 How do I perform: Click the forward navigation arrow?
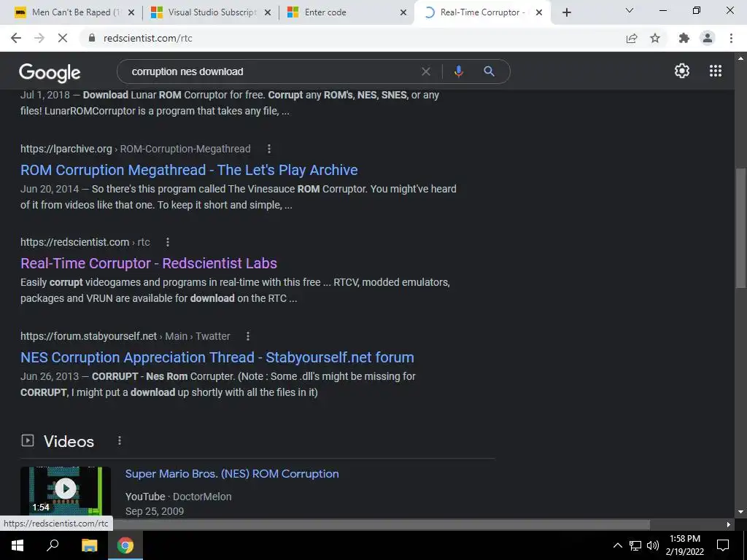pyautogui.click(x=39, y=38)
